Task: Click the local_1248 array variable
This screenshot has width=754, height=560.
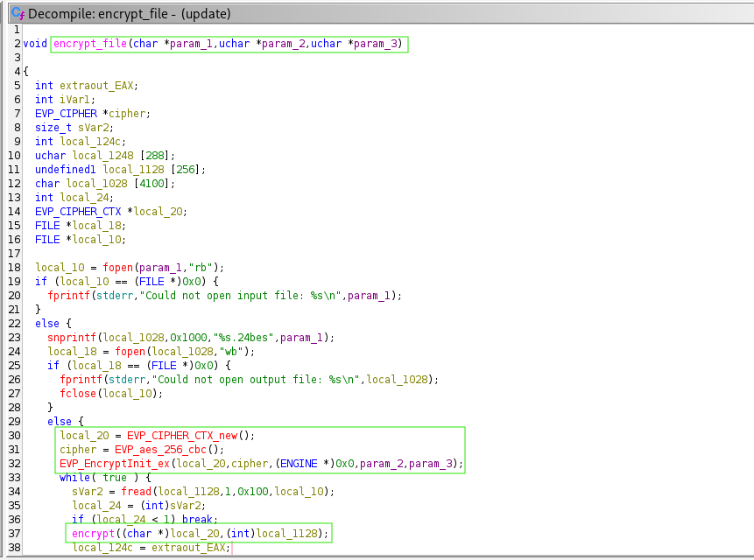Action: (103, 156)
